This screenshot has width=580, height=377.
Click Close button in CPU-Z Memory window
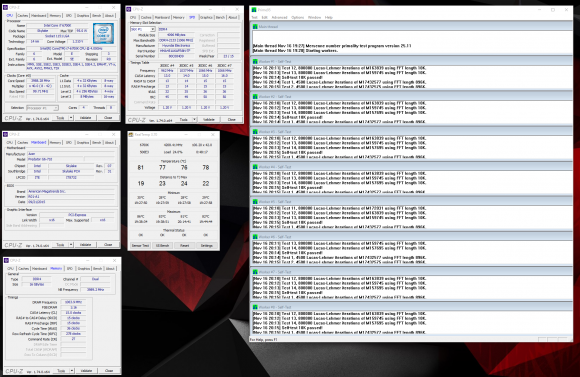(x=109, y=370)
